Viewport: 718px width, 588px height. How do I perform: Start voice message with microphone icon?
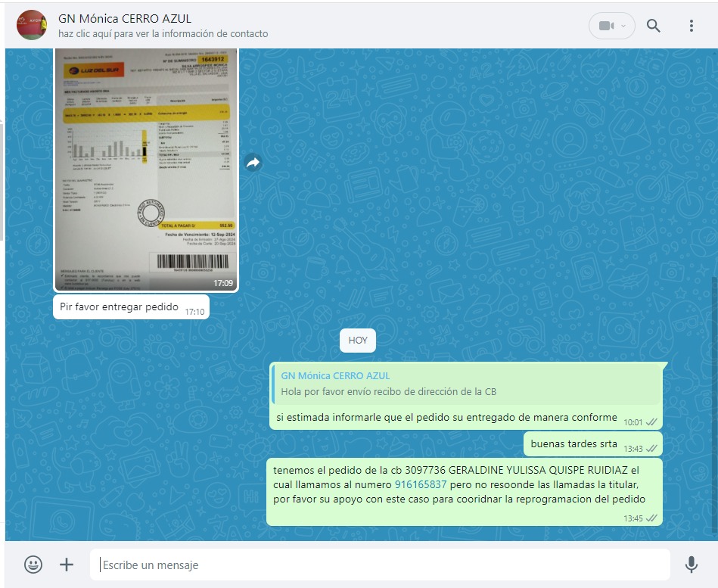[691, 565]
